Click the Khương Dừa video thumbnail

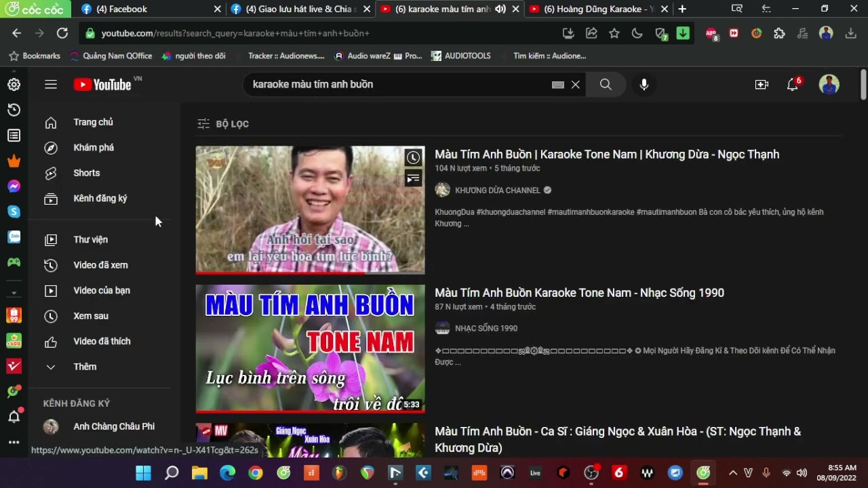(x=310, y=210)
